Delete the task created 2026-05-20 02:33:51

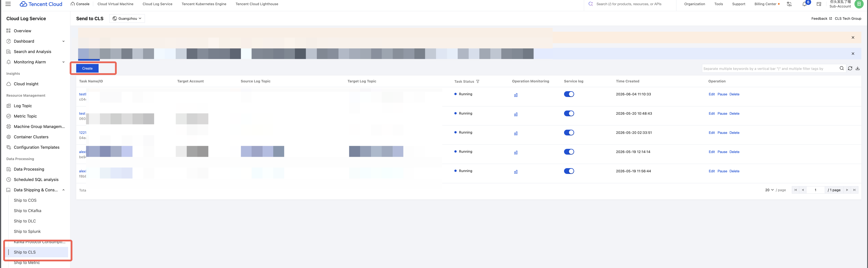click(734, 133)
